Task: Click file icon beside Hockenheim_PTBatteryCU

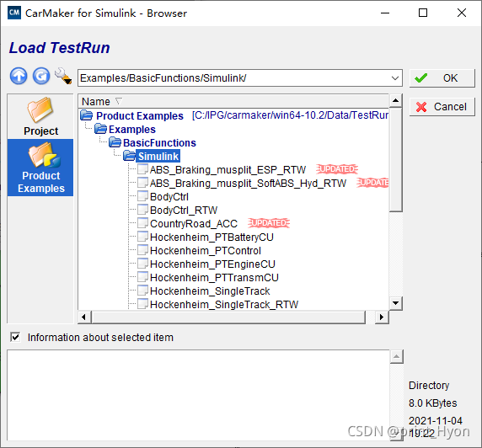Action: click(x=142, y=237)
